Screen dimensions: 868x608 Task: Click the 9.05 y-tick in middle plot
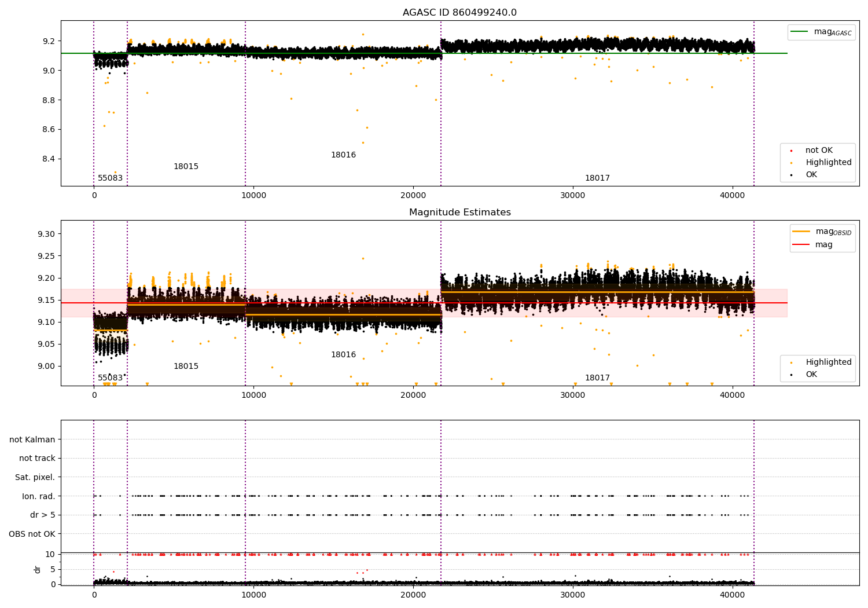pyautogui.click(x=46, y=345)
